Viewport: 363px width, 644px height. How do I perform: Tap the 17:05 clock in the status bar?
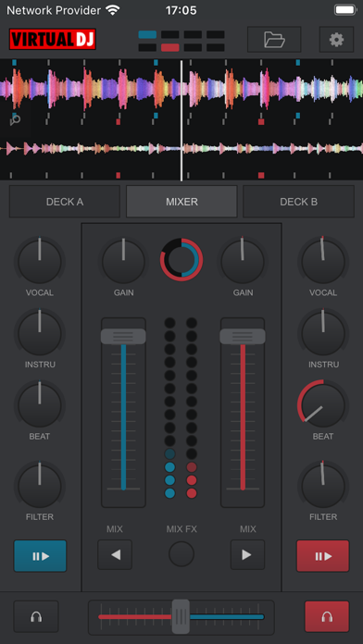(181, 10)
